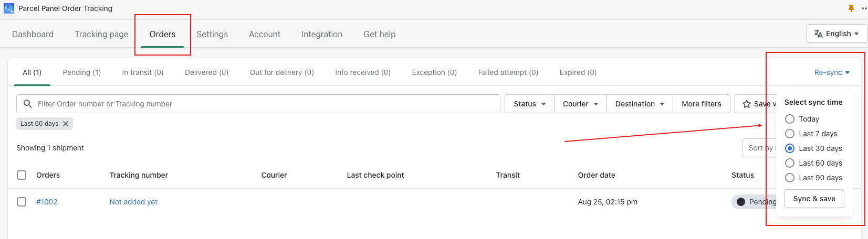Open the Re-sync dropdown
The height and width of the screenshot is (239, 868).
832,72
